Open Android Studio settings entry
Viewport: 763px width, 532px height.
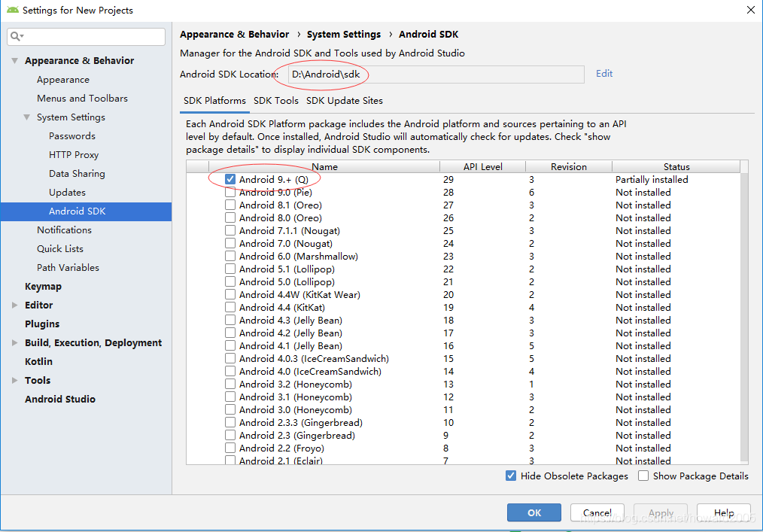pos(60,399)
